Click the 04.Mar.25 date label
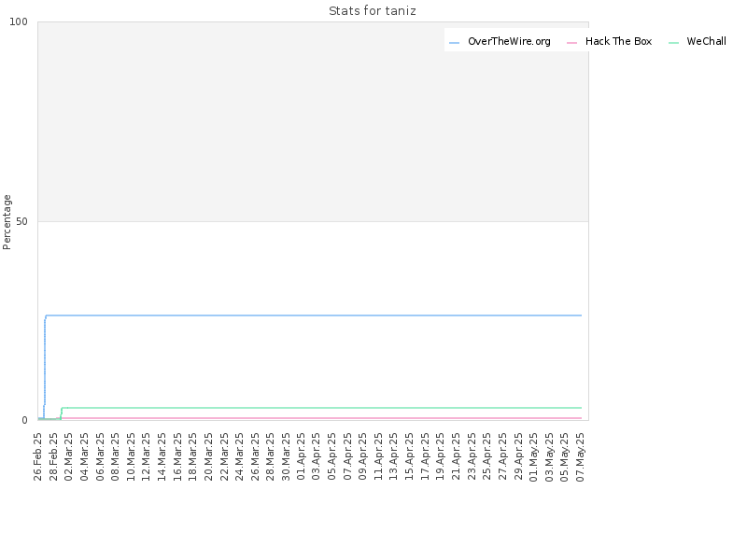Image resolution: width=747 pixels, height=560 pixels. pos(84,456)
